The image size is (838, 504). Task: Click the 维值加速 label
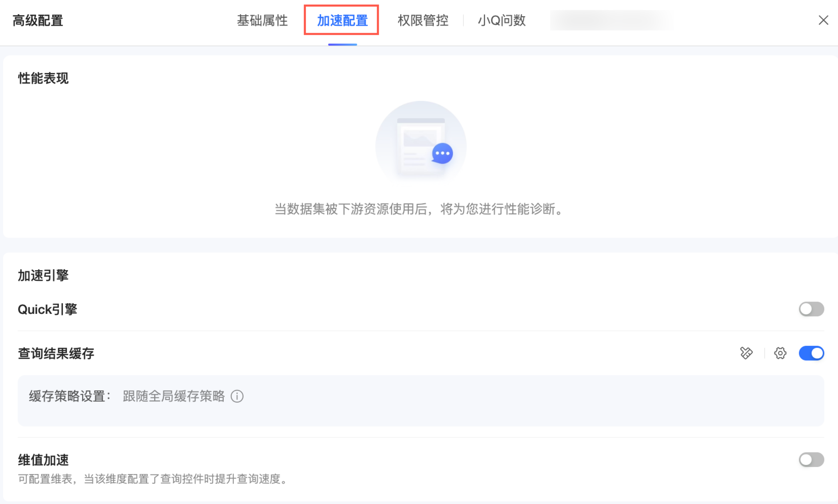(x=43, y=460)
